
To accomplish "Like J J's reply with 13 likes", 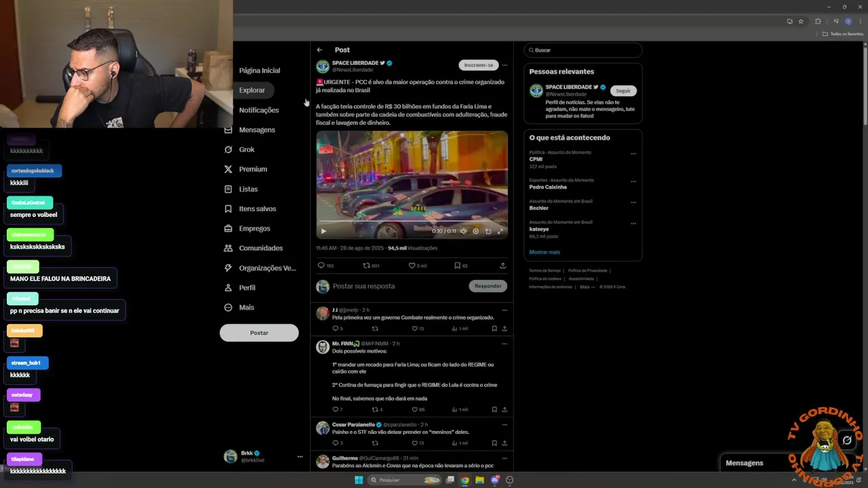I will point(415,329).
